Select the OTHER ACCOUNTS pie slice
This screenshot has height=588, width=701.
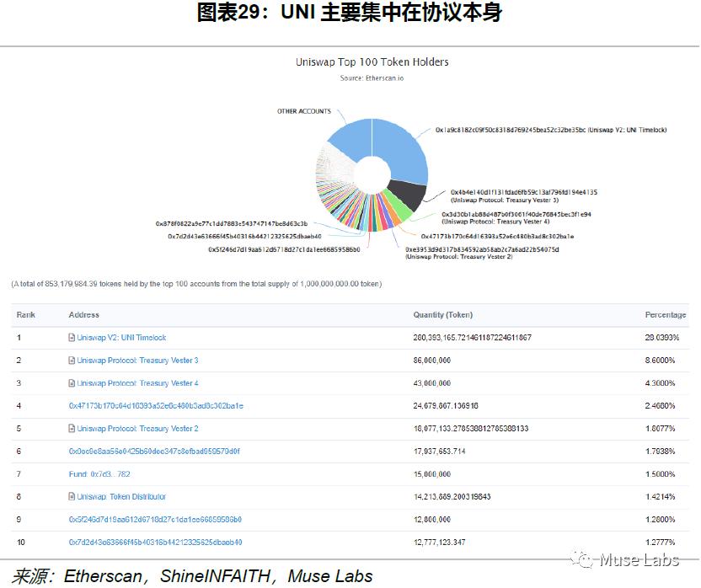click(353, 137)
